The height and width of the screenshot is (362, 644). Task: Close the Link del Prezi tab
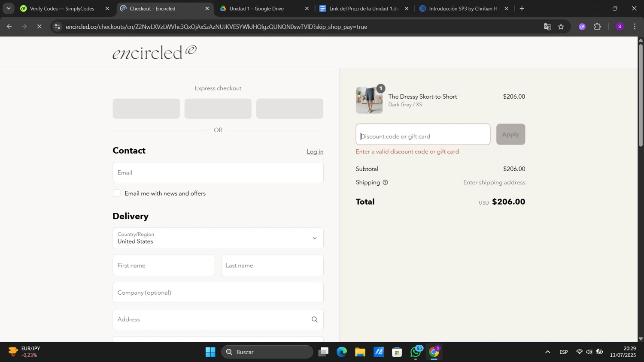click(407, 9)
